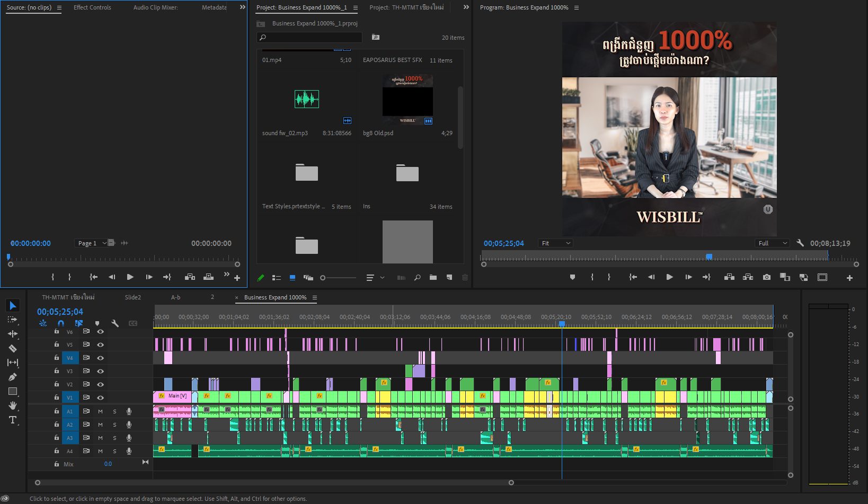Select the Track Select Forward tool

(13, 320)
